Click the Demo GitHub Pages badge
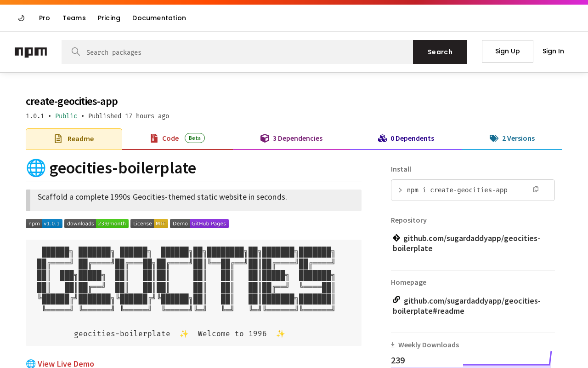This screenshot has height=368, width=588. click(199, 224)
